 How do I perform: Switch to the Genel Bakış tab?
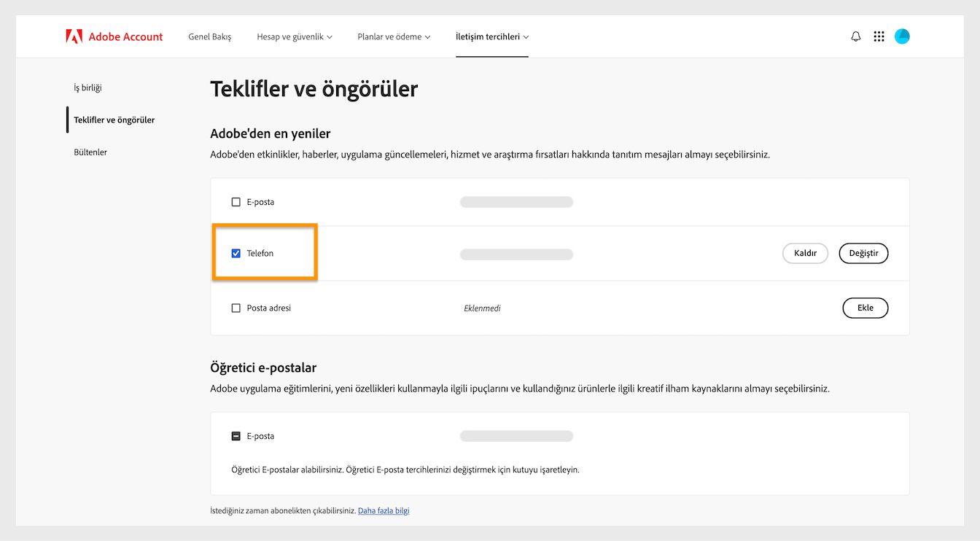pos(209,36)
